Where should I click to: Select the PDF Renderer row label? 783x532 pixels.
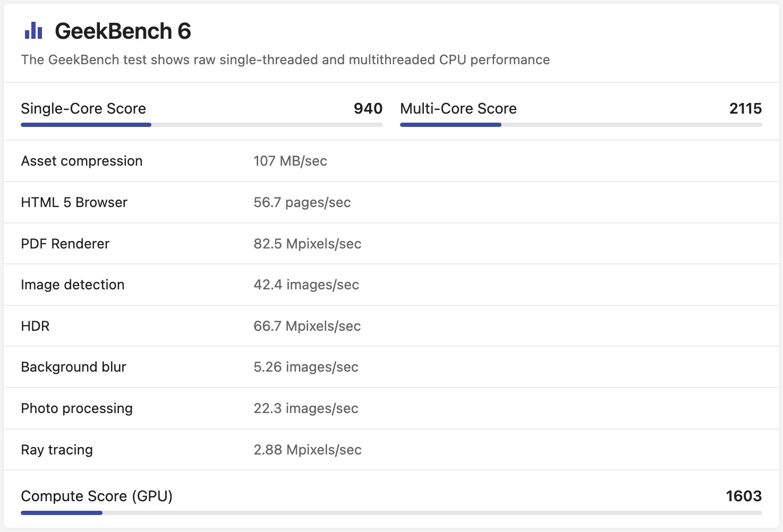tap(65, 244)
